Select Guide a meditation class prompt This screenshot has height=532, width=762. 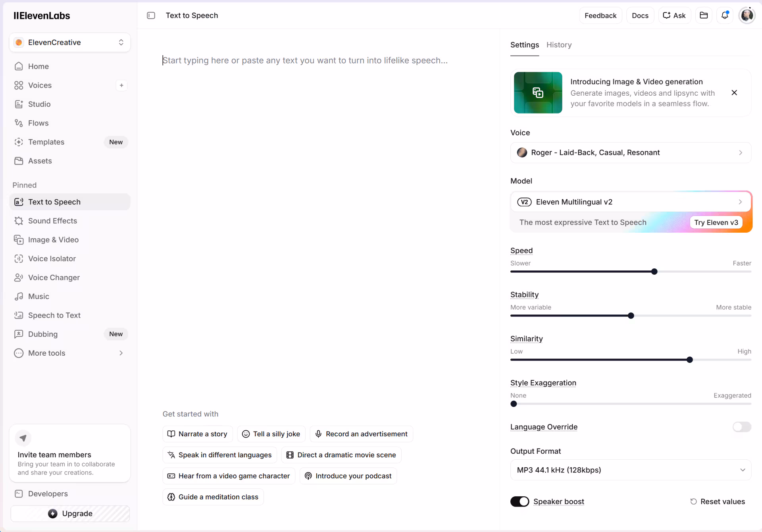[x=213, y=497]
